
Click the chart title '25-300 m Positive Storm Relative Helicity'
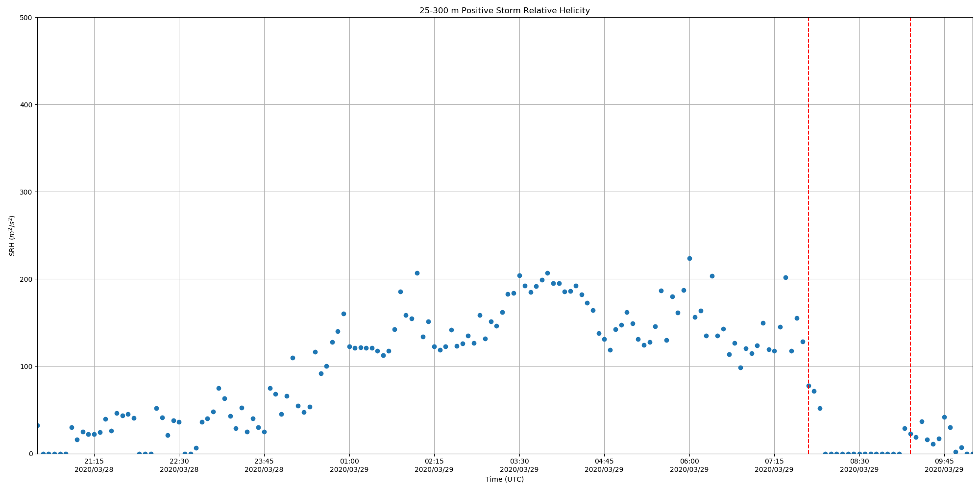[505, 11]
